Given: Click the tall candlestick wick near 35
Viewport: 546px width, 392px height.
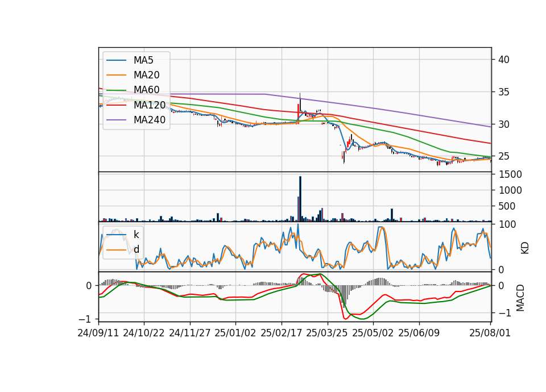Looking at the screenshot, I should pos(300,102).
